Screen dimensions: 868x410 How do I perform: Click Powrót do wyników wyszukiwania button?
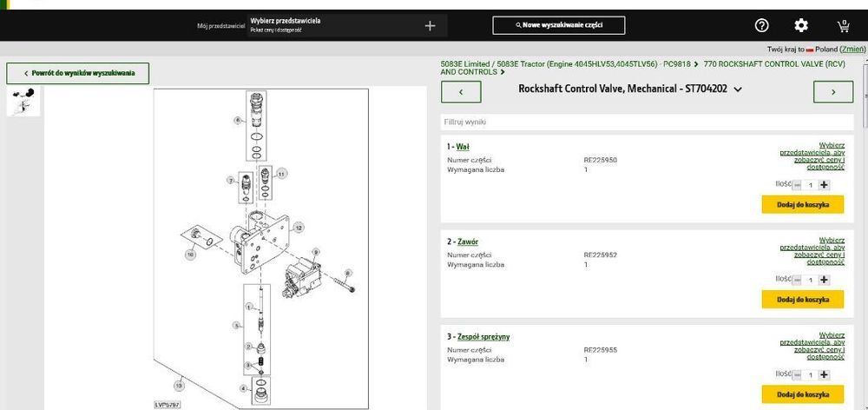78,73
